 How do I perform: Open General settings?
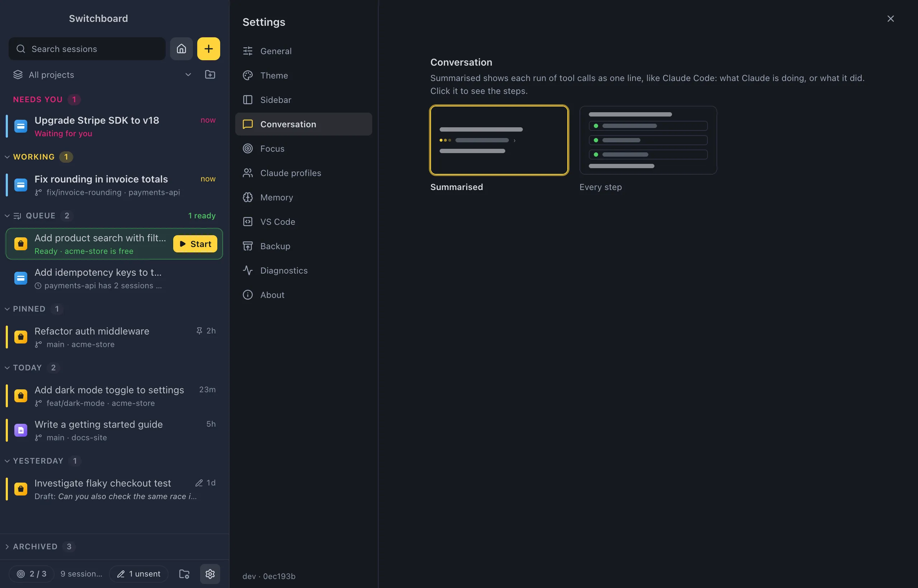click(304, 51)
